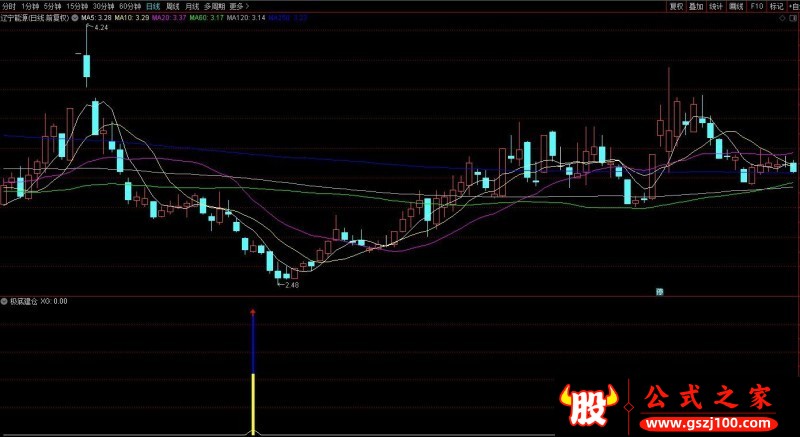The width and height of the screenshot is (800, 437).
Task: Open the F10 company info
Action: tap(756, 6)
